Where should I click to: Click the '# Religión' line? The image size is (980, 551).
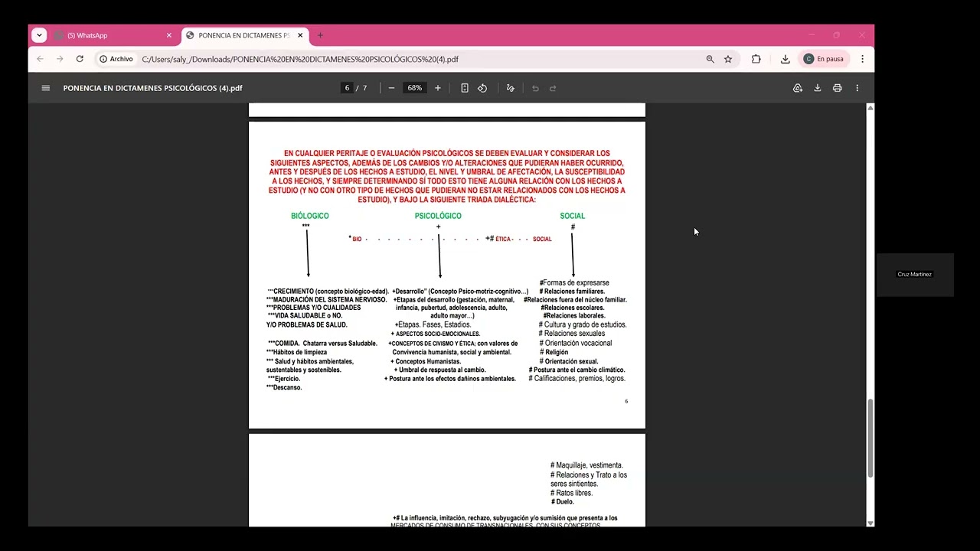pos(554,352)
